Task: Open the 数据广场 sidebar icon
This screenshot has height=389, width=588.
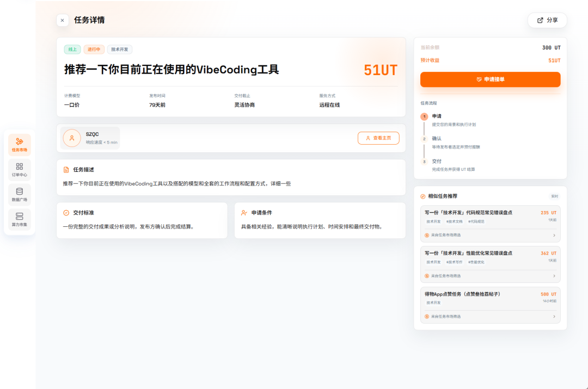Action: (20, 195)
